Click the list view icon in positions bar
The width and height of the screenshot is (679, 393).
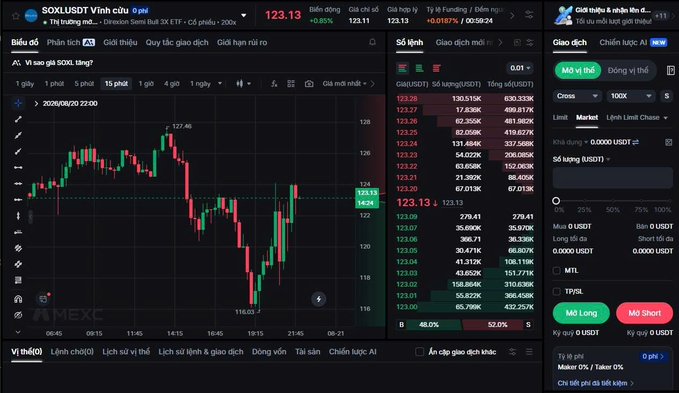(x=529, y=352)
